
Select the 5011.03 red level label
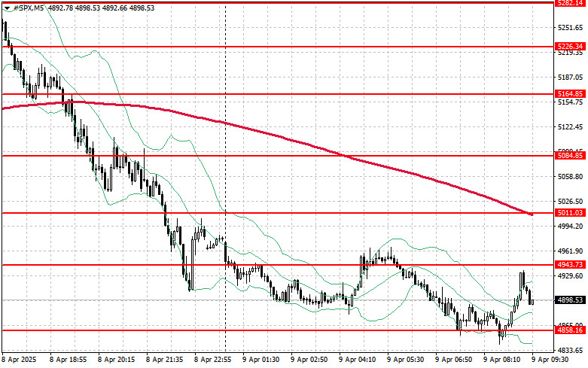tap(571, 213)
